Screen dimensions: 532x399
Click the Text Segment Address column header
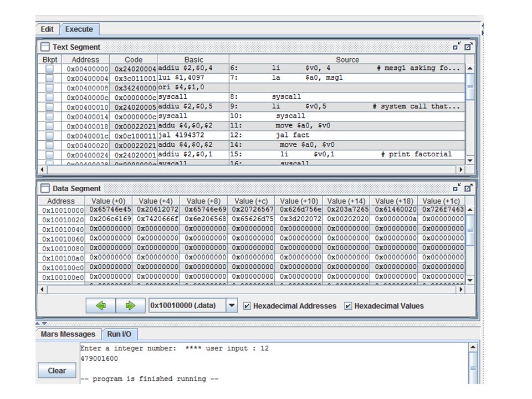pyautogui.click(x=85, y=60)
